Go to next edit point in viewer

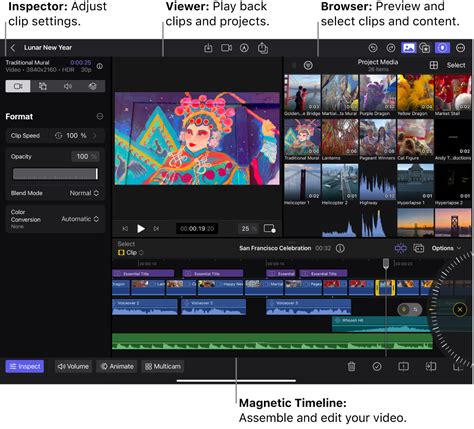[x=156, y=229]
